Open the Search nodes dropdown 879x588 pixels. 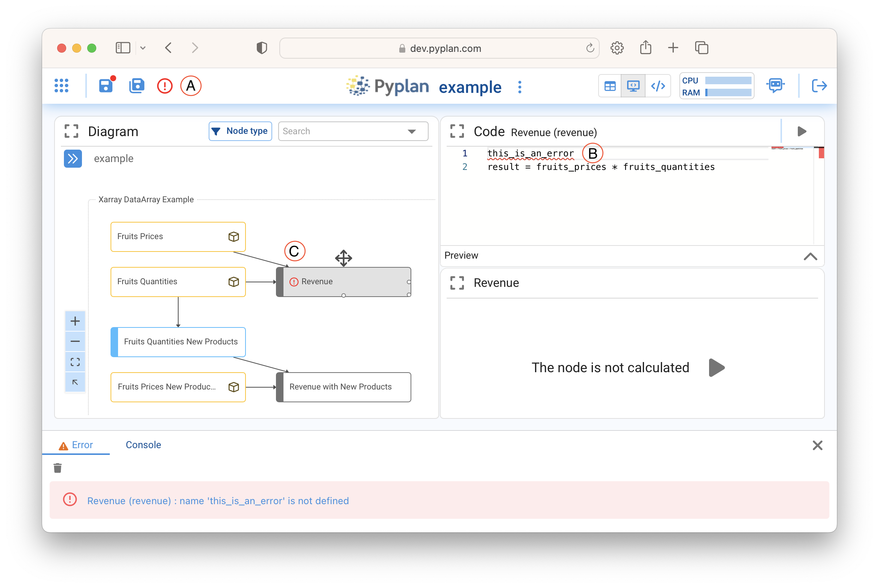click(x=412, y=131)
